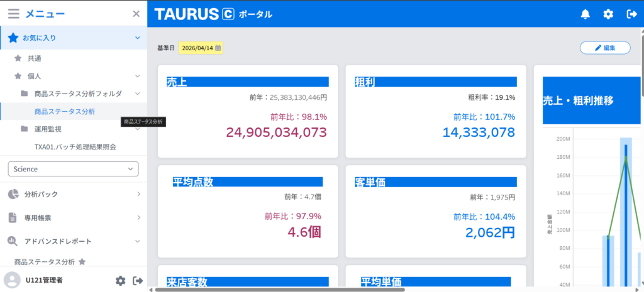Viewport: 644px width, 292px height.
Task: Click the 粗利 card header
Action: coord(436,82)
